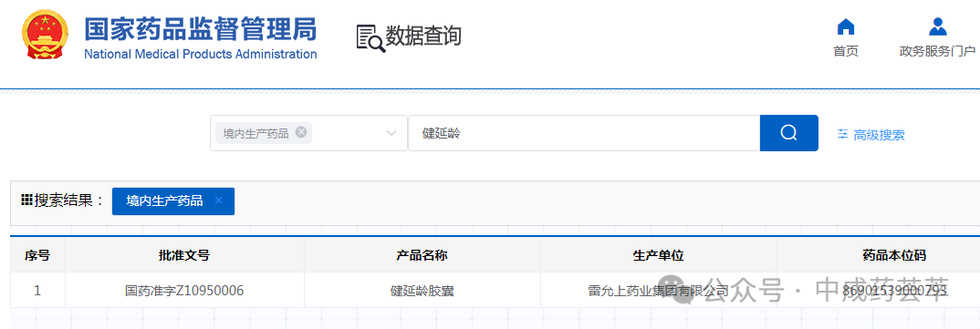980x329 pixels.
Task: Click row number 1 cell
Action: pyautogui.click(x=37, y=291)
